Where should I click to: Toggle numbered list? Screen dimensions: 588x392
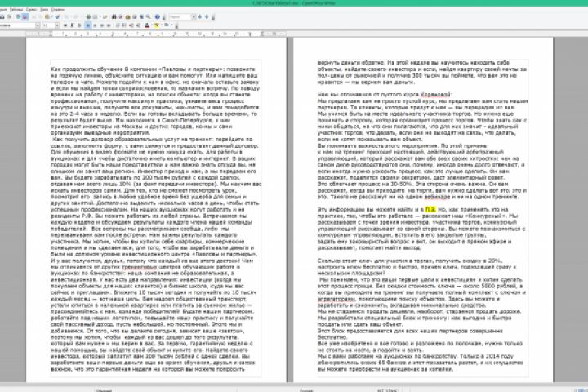click(118, 25)
